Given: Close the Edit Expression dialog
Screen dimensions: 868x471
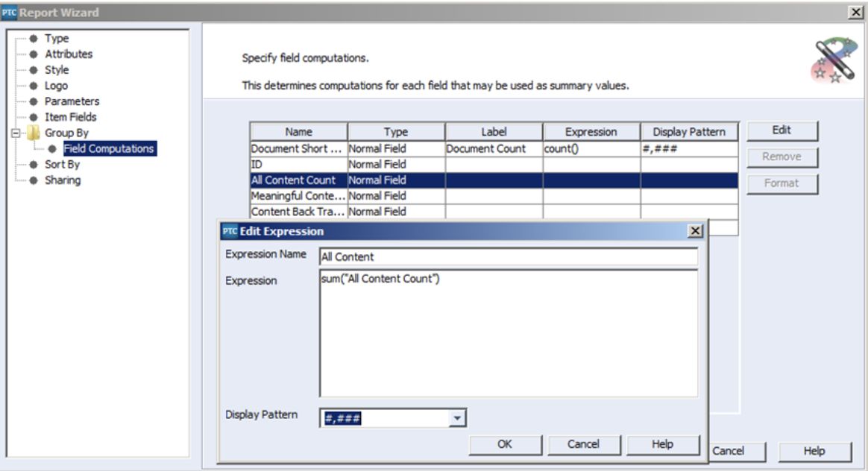Looking at the screenshot, I should point(695,231).
